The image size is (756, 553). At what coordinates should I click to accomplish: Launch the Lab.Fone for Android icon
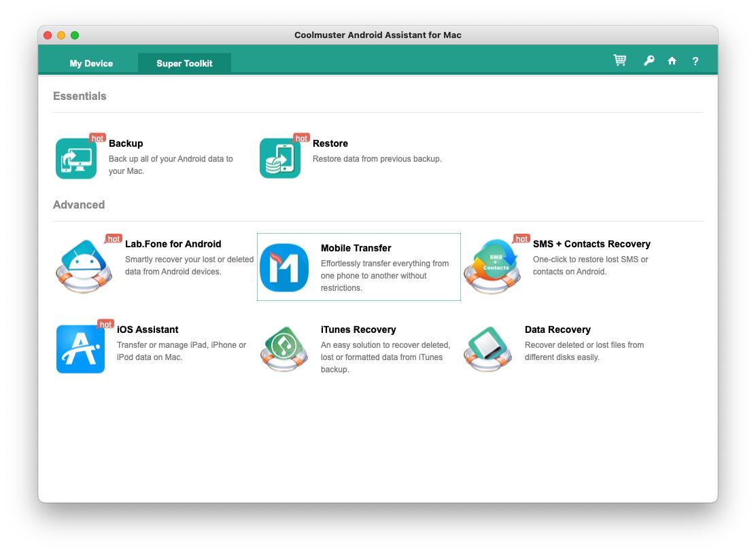tap(84, 266)
